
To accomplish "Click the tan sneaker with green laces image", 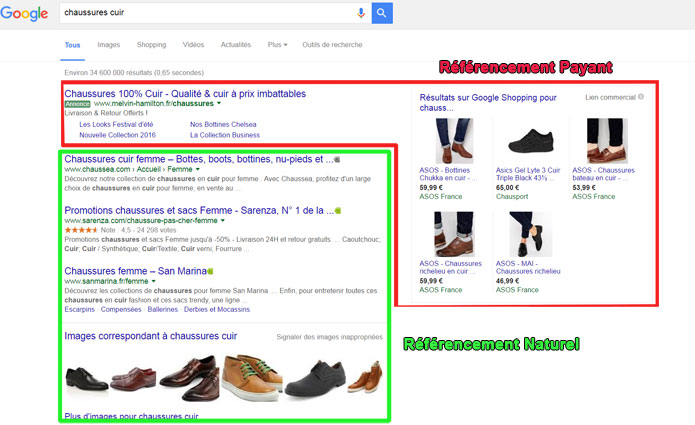I will (x=250, y=378).
